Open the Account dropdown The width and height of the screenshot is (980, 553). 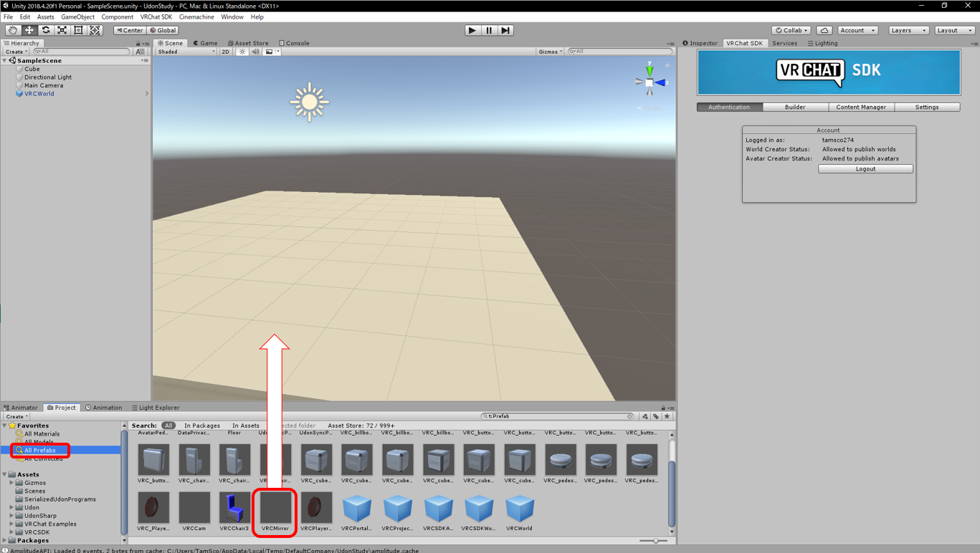click(857, 30)
